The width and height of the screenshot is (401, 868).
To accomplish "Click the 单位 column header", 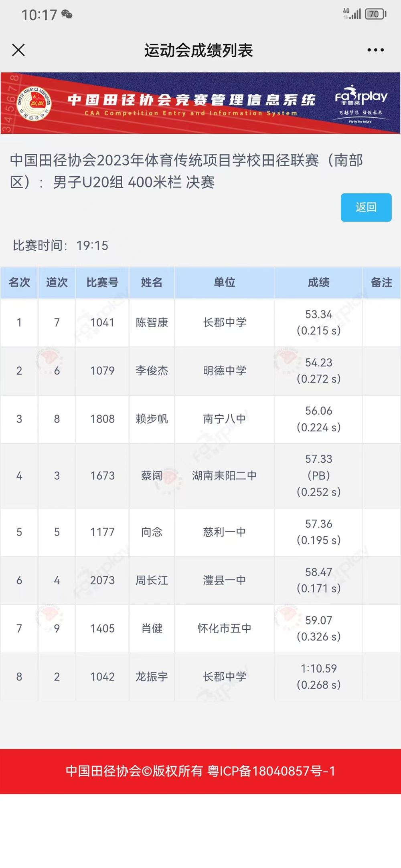I will click(224, 282).
